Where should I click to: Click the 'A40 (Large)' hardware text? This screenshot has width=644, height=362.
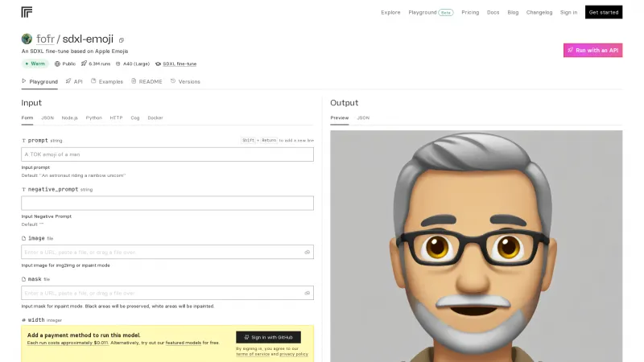point(136,64)
